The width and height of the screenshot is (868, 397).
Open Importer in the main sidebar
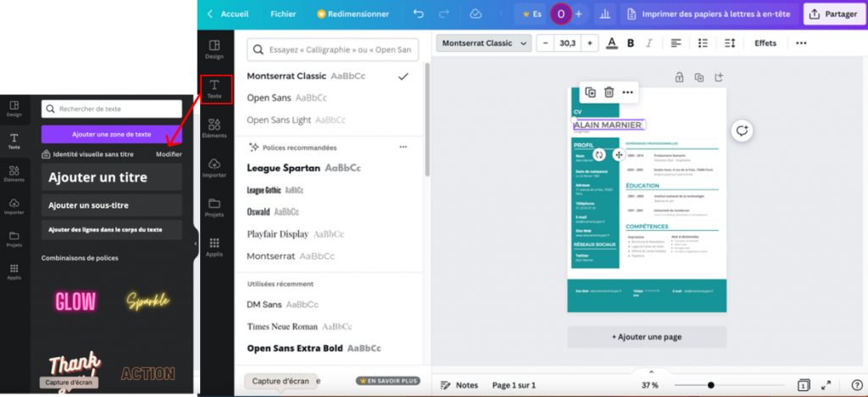coord(214,168)
